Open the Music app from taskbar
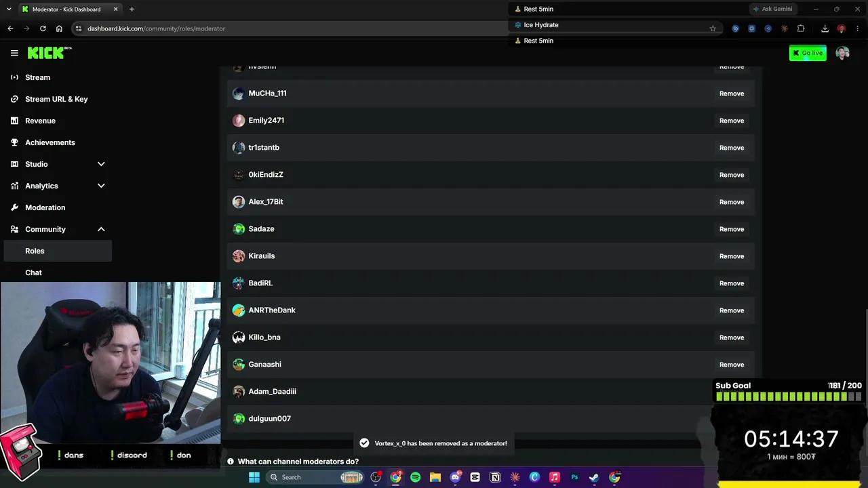868x488 pixels. (x=555, y=477)
